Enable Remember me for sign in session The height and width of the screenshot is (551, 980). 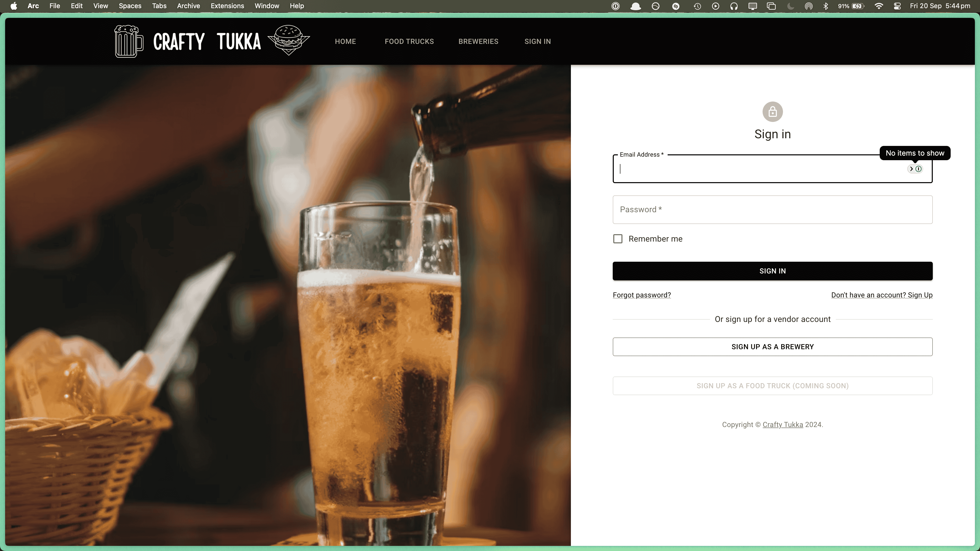(618, 239)
